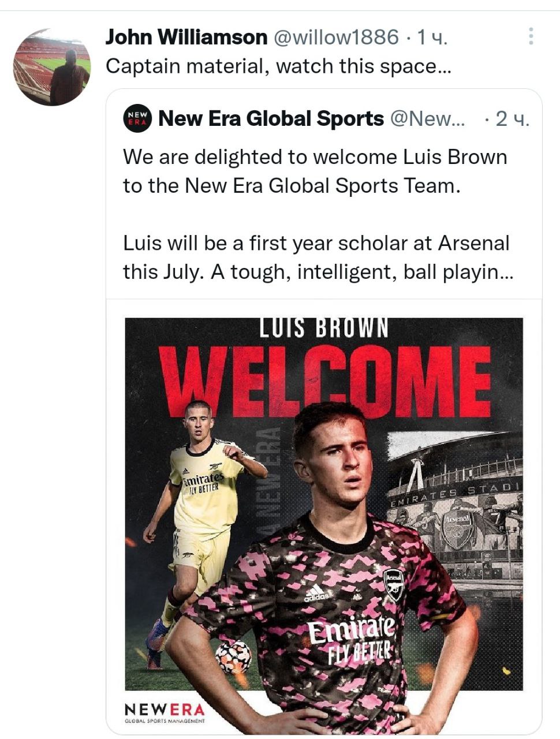Screen dimensions: 560x739
Task: Open John Williamson's profile name link
Action: coord(186,38)
